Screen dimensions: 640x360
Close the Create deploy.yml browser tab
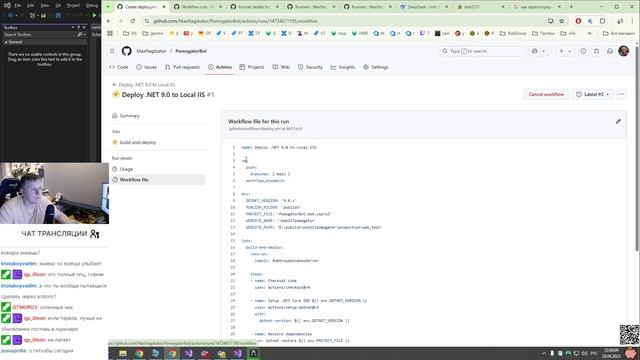pos(164,7)
